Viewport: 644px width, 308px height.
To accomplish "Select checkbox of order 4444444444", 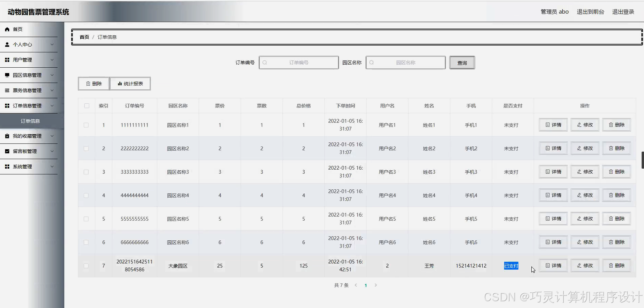I will (86, 195).
